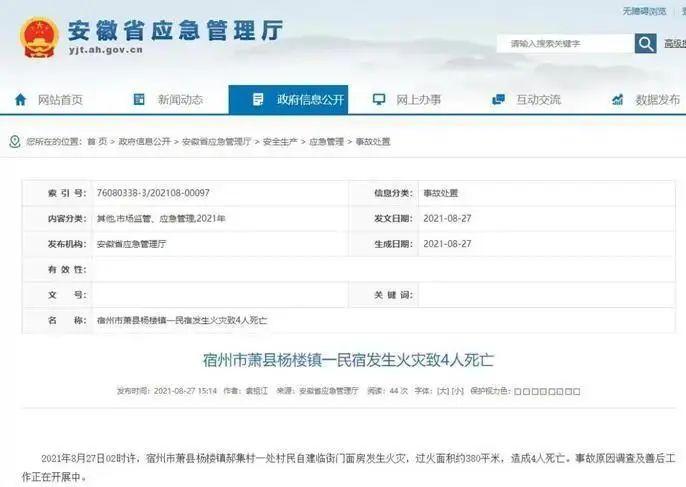Click the document icon beside 政府信息公开

258,99
